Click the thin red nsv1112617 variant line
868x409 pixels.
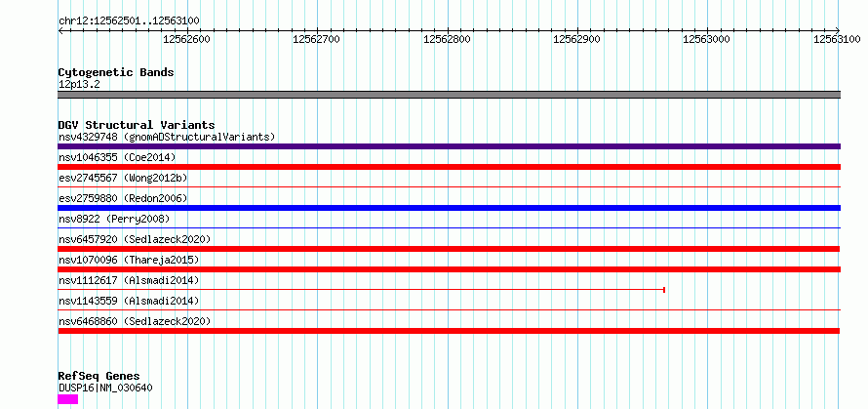click(361, 290)
